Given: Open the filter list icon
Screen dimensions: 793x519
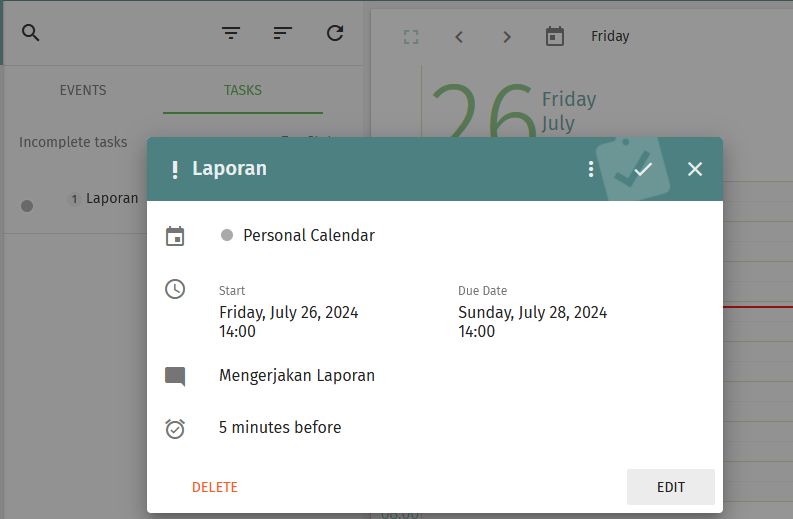Looking at the screenshot, I should pyautogui.click(x=231, y=33).
